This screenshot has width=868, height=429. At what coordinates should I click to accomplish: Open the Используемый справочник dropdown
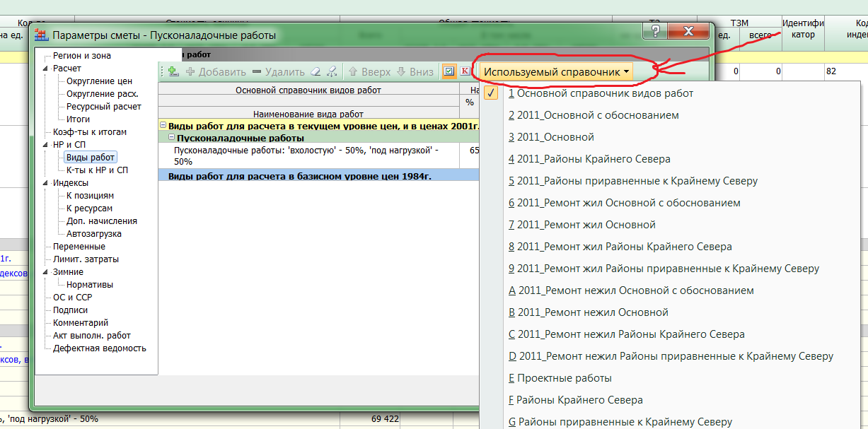pos(557,71)
